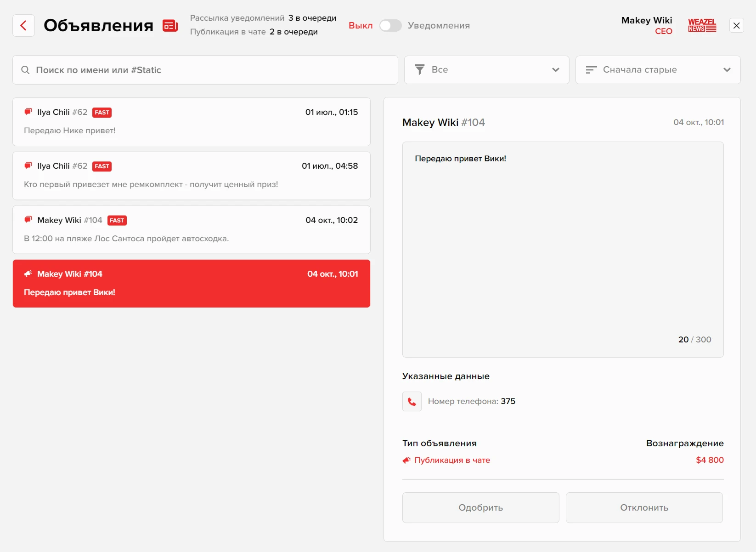Close the announcements window

pyautogui.click(x=736, y=26)
